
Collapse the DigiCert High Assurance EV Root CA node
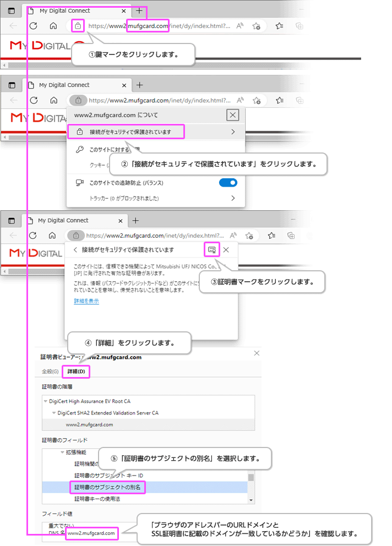[46, 401]
